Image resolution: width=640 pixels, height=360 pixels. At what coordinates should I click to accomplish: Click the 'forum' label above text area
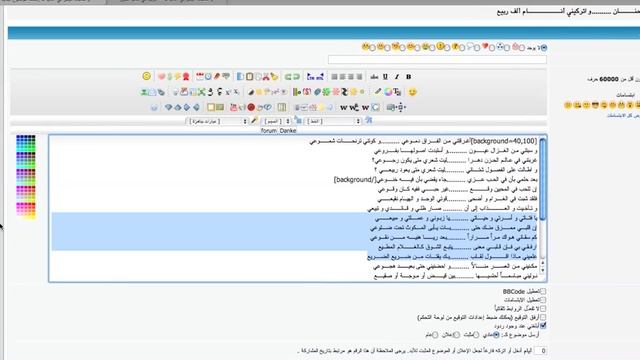click(269, 131)
